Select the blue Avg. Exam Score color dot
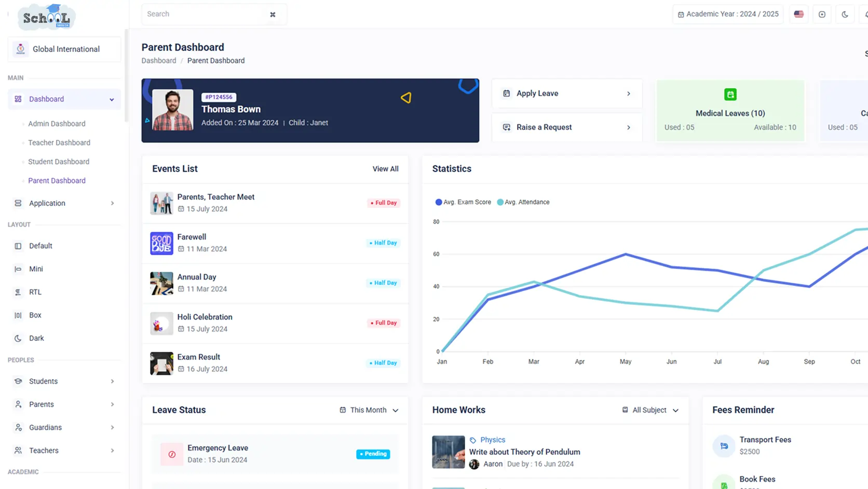This screenshot has width=868, height=489. click(439, 202)
